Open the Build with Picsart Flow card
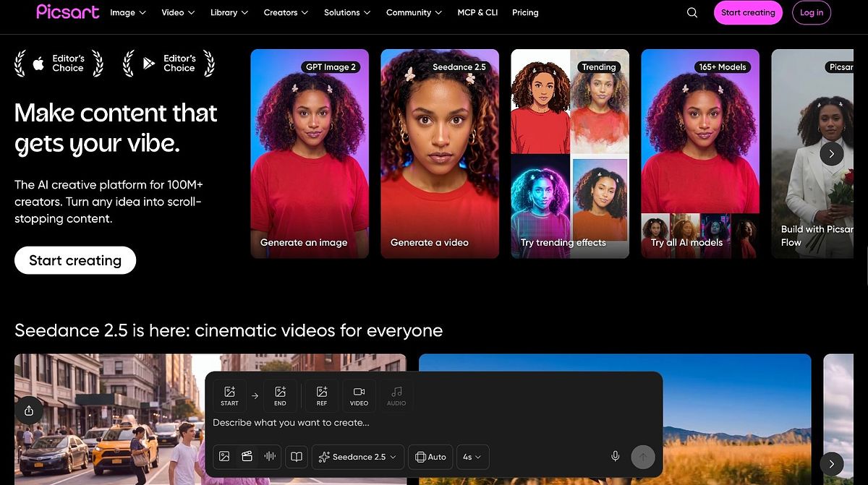This screenshot has height=485, width=868. (812, 153)
